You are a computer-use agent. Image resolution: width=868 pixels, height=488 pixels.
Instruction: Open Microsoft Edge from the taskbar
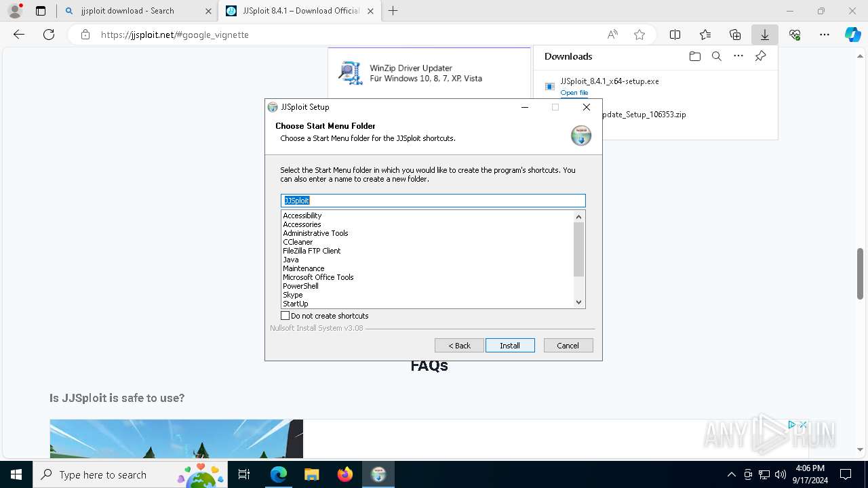click(x=279, y=474)
